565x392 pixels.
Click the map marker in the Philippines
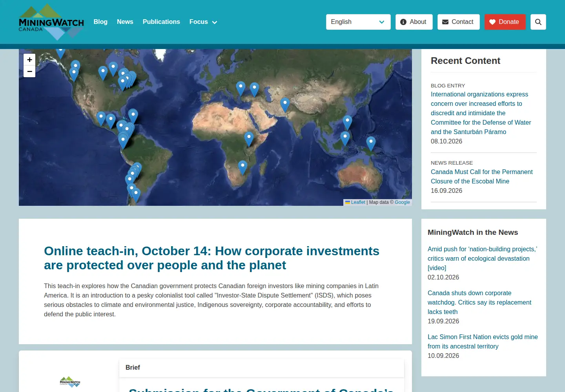pos(347,122)
